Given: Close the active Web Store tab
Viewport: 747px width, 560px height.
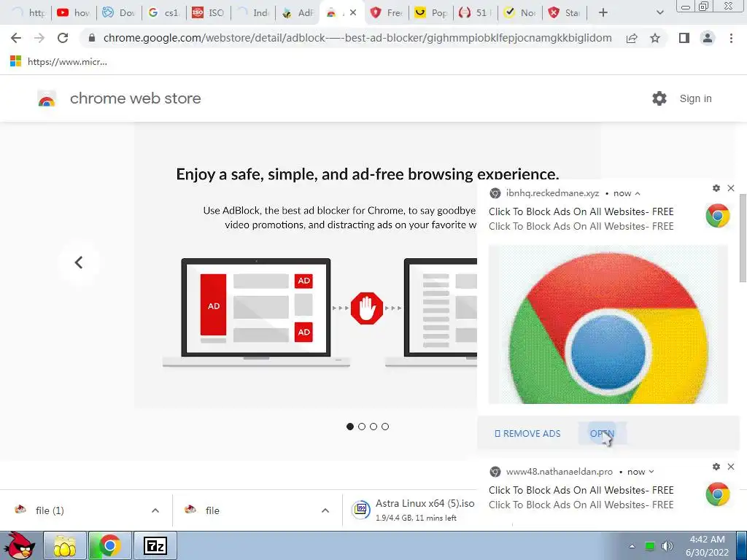Looking at the screenshot, I should coord(353,13).
